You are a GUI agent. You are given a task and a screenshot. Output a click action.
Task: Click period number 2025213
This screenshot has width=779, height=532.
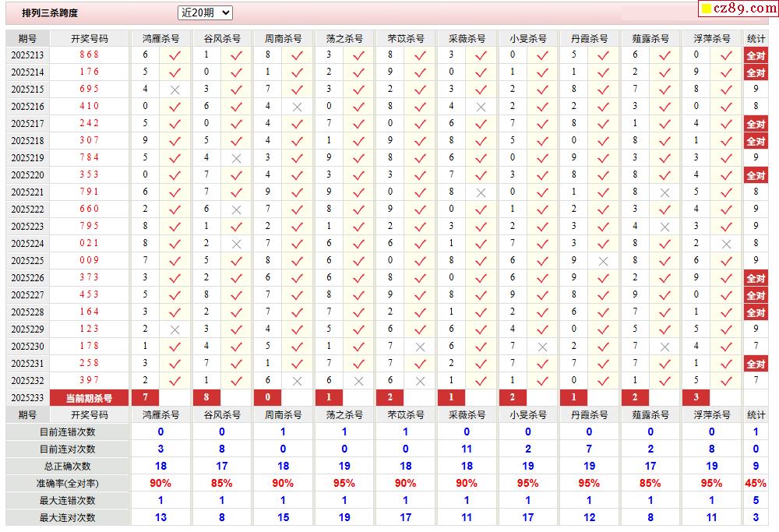pos(27,55)
